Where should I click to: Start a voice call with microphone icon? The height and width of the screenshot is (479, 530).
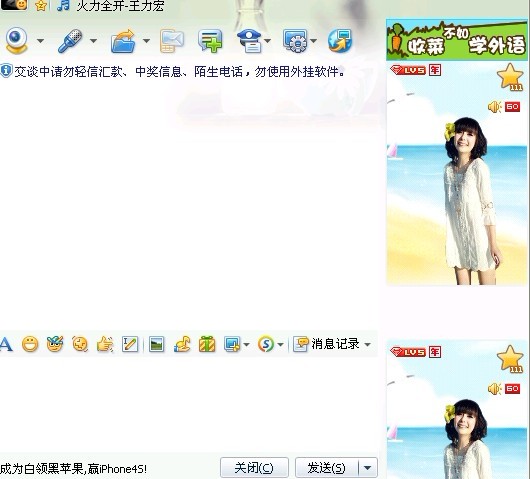[70, 41]
